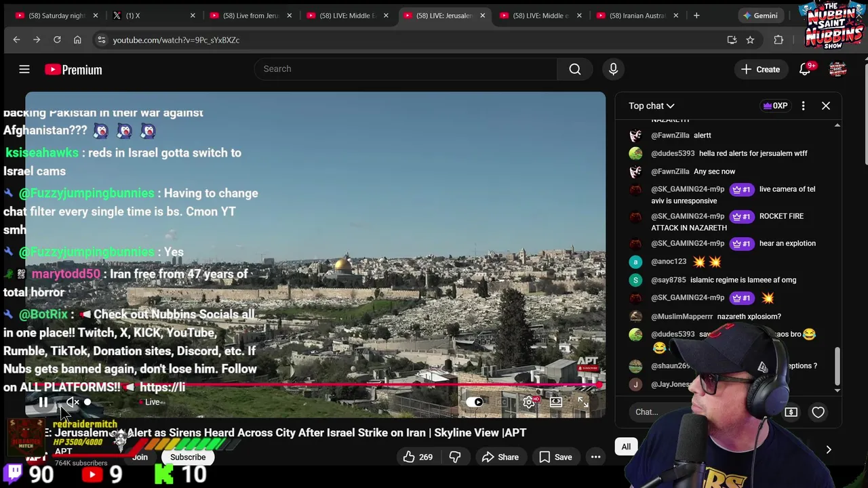This screenshot has height=488, width=868.
Task: Select the All filter chip
Action: pos(626,447)
